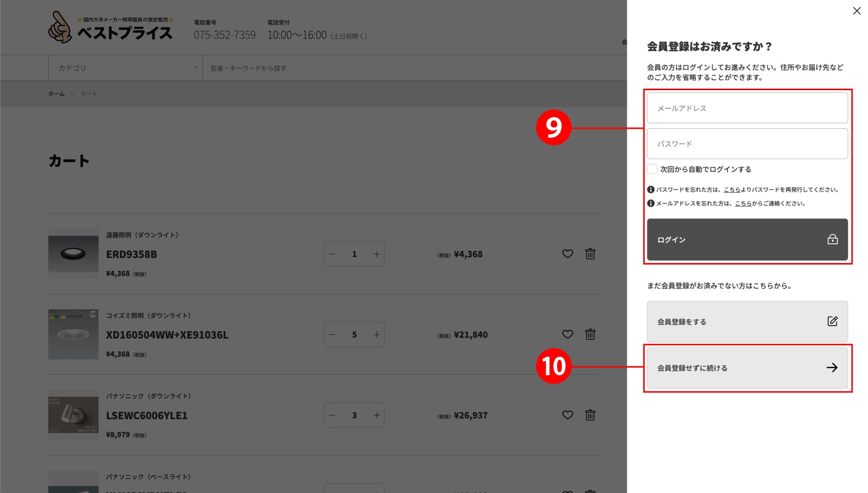This screenshot has height=493, width=868.
Task: Increase ERD9358B quantity with plus
Action: (x=376, y=254)
